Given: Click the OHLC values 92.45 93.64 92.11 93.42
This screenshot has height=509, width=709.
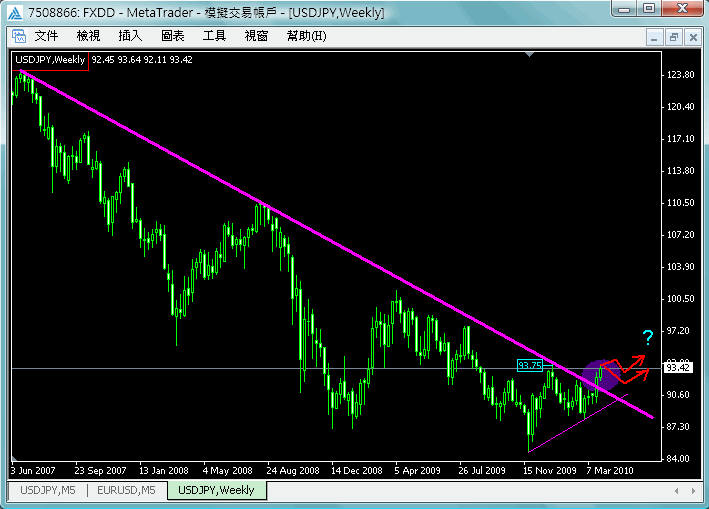Looking at the screenshot, I should pos(142,60).
